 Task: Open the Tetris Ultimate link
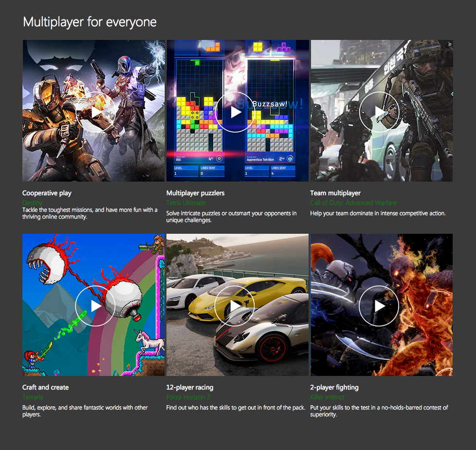point(186,203)
